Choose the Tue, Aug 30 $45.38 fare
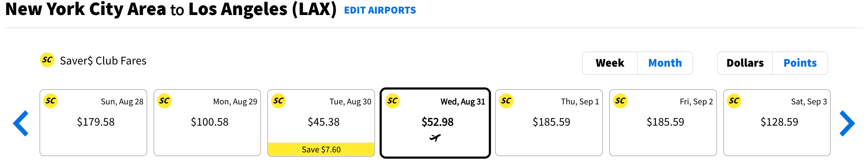868x167 pixels. click(x=323, y=122)
